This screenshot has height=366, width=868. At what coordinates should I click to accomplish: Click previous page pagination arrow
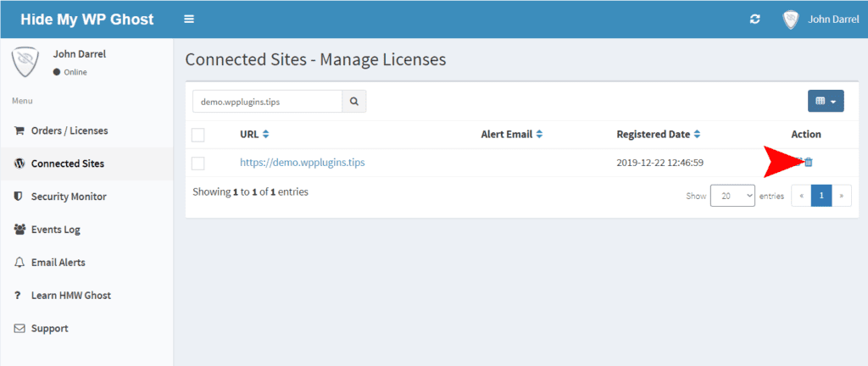pyautogui.click(x=802, y=196)
